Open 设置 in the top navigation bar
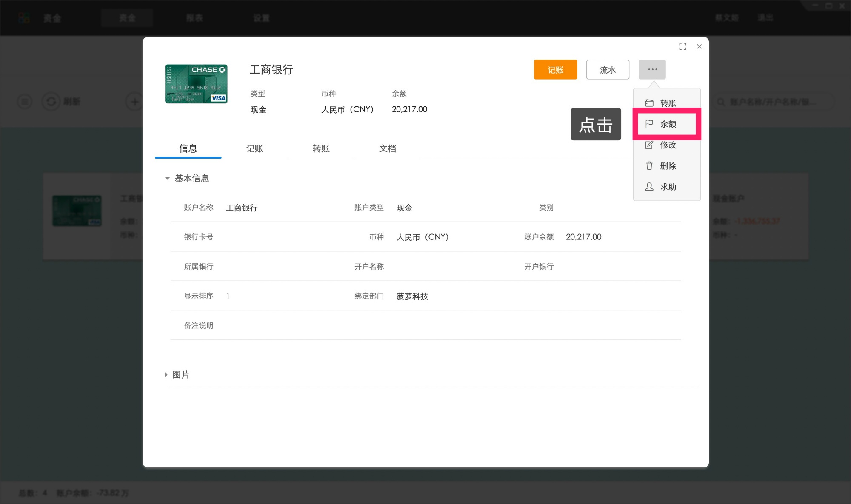Viewport: 851px width, 504px height. pyautogui.click(x=261, y=18)
